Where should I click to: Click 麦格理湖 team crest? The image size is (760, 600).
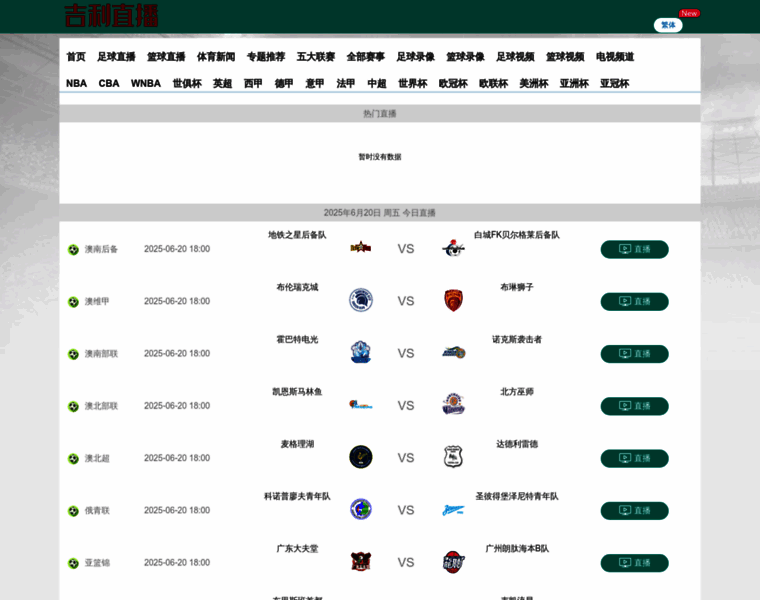point(361,457)
